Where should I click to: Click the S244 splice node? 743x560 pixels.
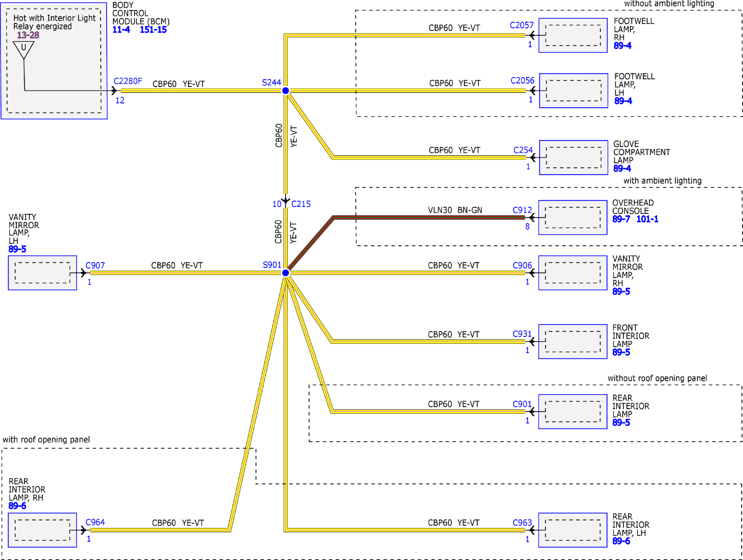(x=285, y=91)
